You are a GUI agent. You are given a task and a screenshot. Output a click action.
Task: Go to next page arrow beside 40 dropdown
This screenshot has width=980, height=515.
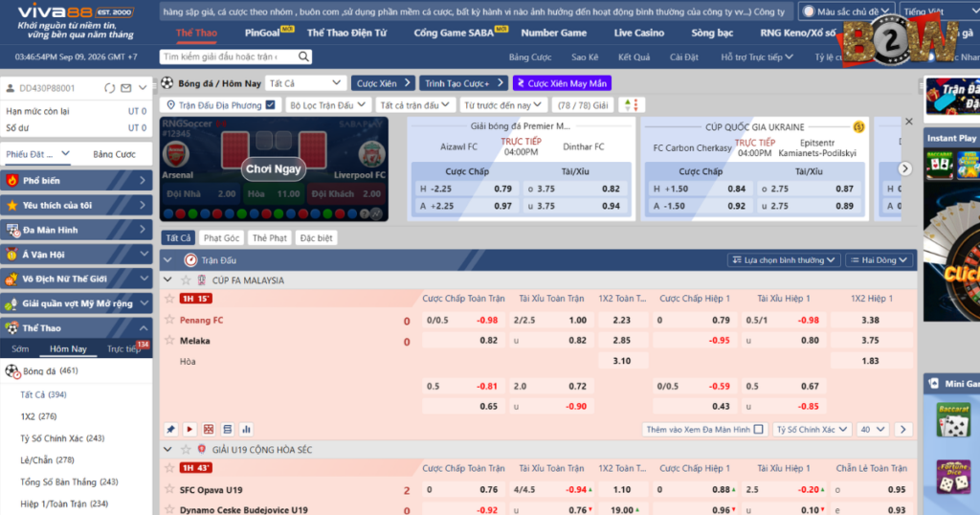point(902,430)
